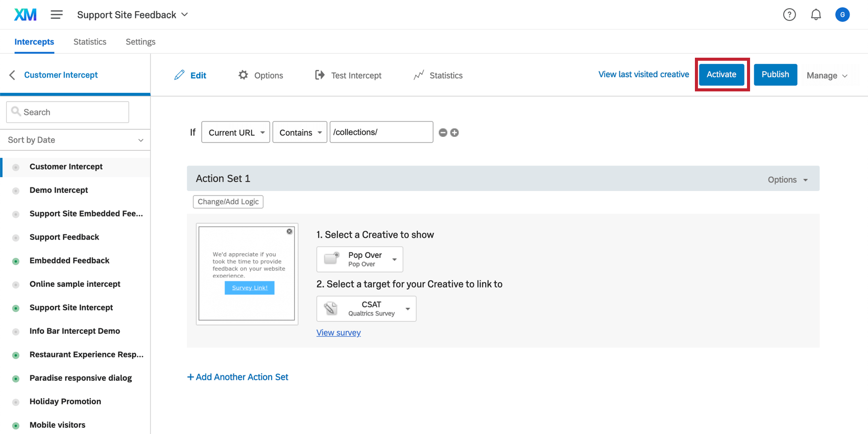Open the Manage dropdown
The width and height of the screenshot is (868, 434).
(x=827, y=76)
